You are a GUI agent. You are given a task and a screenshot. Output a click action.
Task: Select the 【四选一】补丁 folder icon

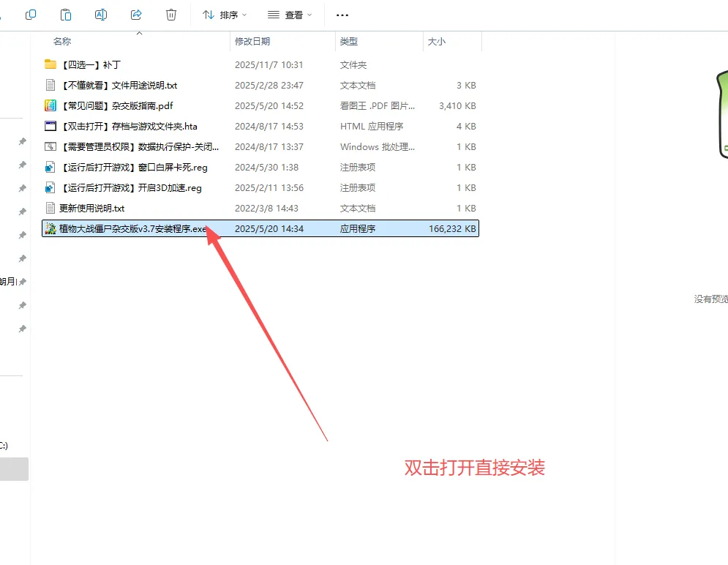50,64
